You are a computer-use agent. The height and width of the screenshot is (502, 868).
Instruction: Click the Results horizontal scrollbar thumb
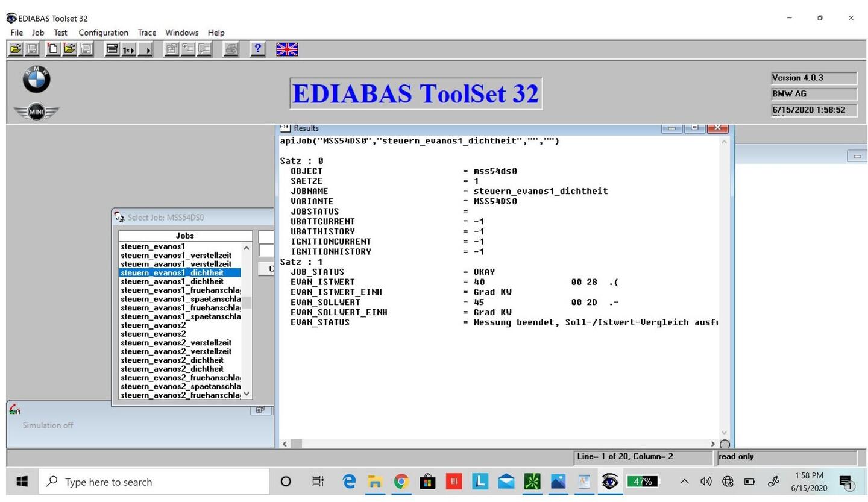(296, 444)
